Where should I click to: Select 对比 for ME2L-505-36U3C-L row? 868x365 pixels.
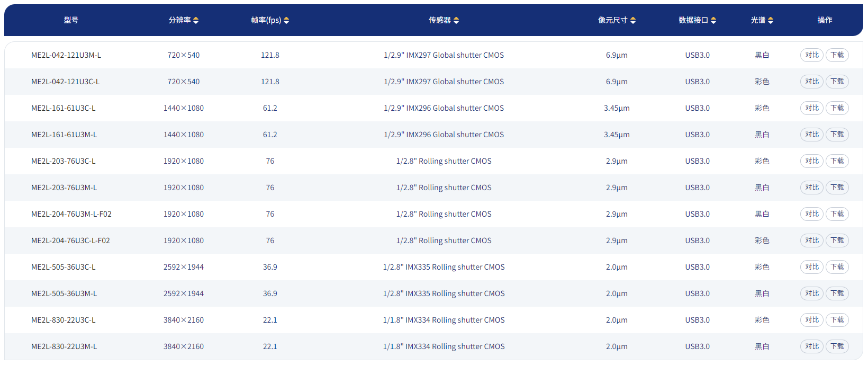coord(811,267)
